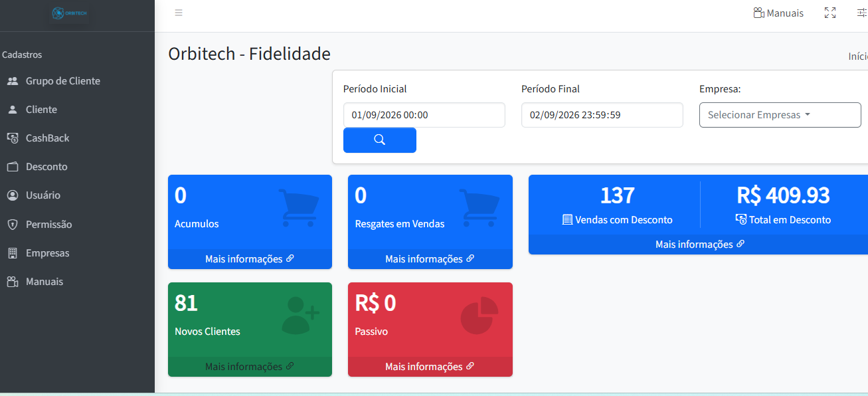This screenshot has width=868, height=396.
Task: Click the Usuário profile circle icon
Action: 12,195
